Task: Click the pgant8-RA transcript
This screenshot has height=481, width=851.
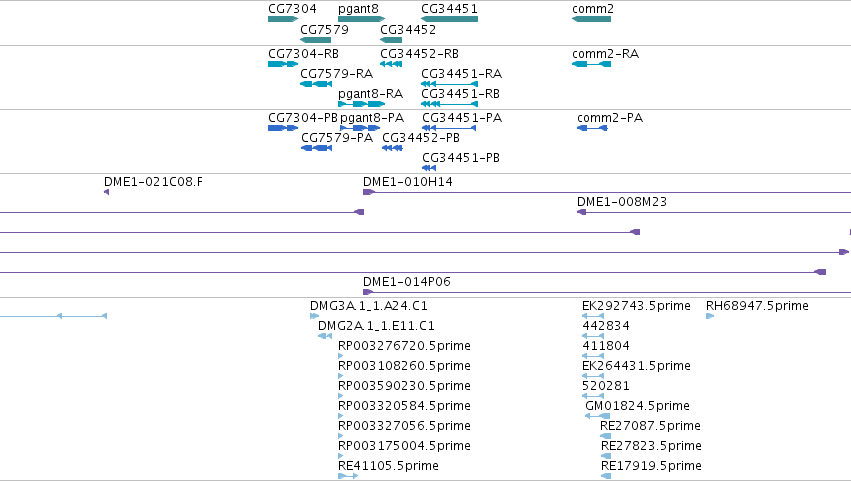Action: (361, 104)
